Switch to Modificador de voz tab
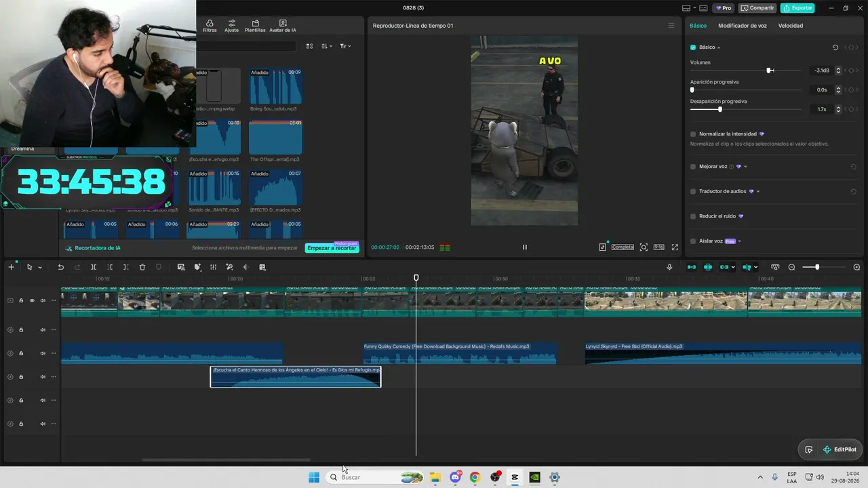Viewport: 868px width, 488px height. 743,26
